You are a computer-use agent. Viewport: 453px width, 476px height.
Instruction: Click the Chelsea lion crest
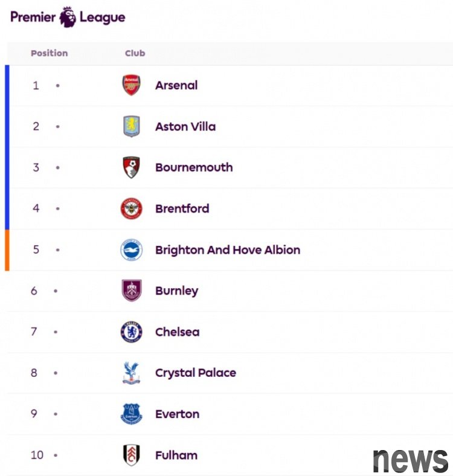131,332
